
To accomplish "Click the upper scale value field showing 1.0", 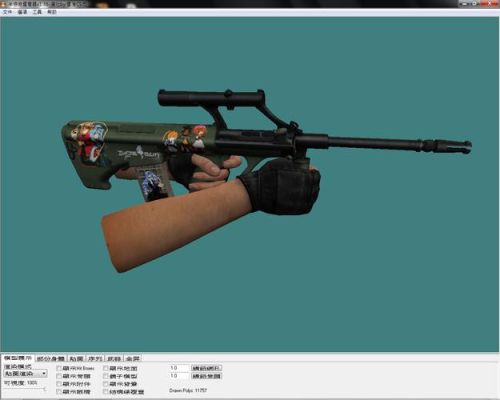I will [179, 368].
